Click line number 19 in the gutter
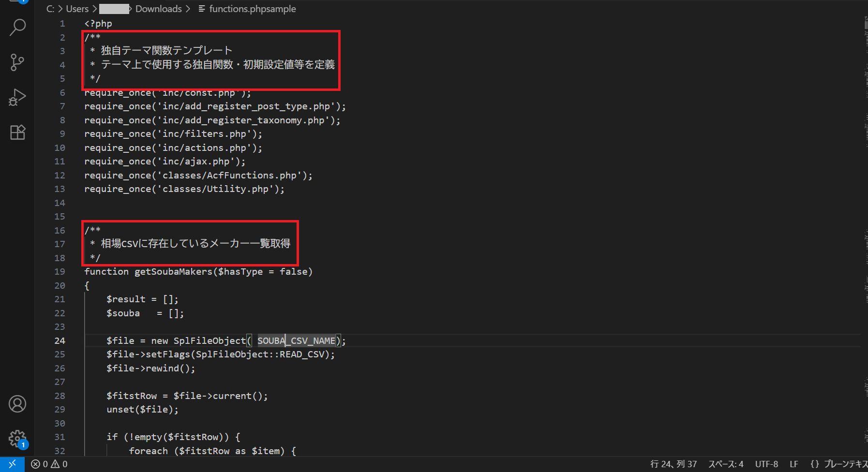868x472 pixels. click(x=60, y=272)
